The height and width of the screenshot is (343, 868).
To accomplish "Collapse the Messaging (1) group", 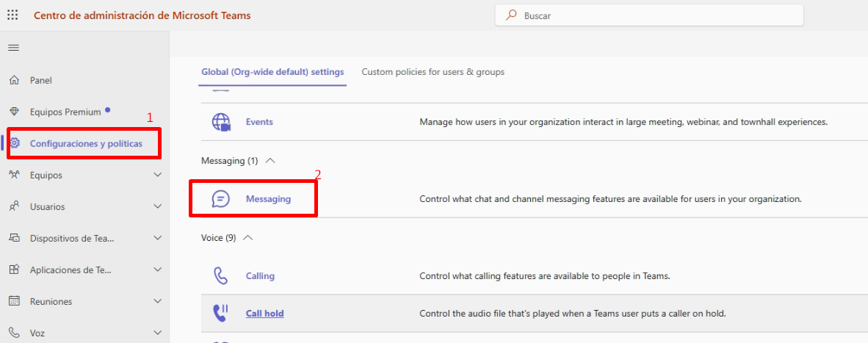I will tap(270, 160).
